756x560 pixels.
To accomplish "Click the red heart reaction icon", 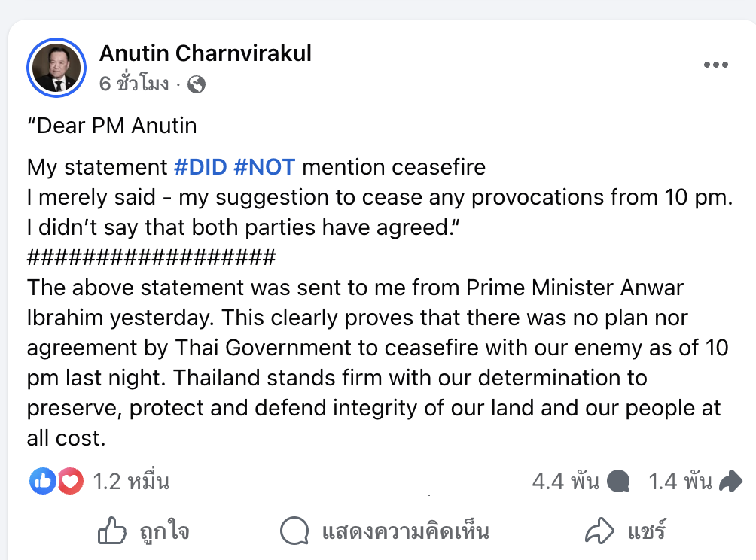I will (x=69, y=481).
